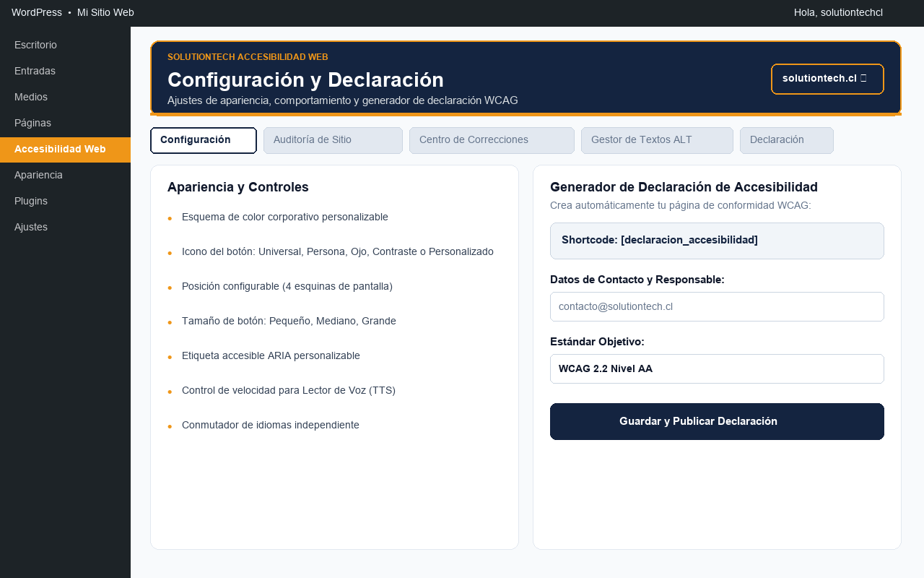Click 'Datos de Contacto y Responsable:' label

pyautogui.click(x=637, y=280)
